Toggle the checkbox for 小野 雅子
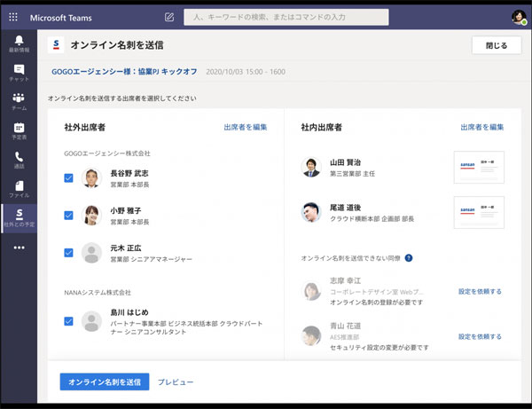 point(68,215)
